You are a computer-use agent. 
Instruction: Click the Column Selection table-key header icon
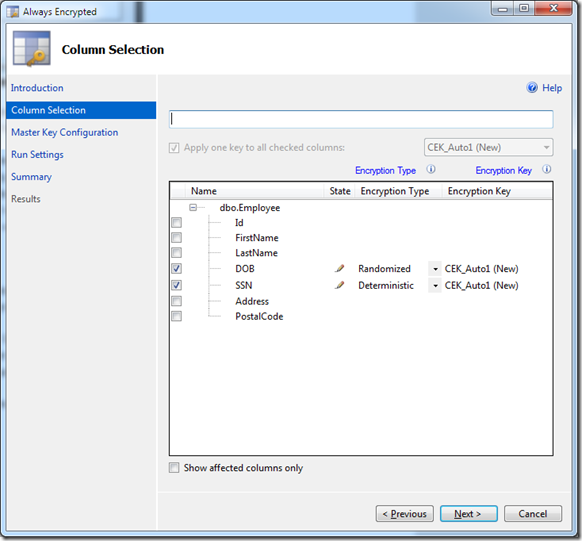pyautogui.click(x=32, y=49)
